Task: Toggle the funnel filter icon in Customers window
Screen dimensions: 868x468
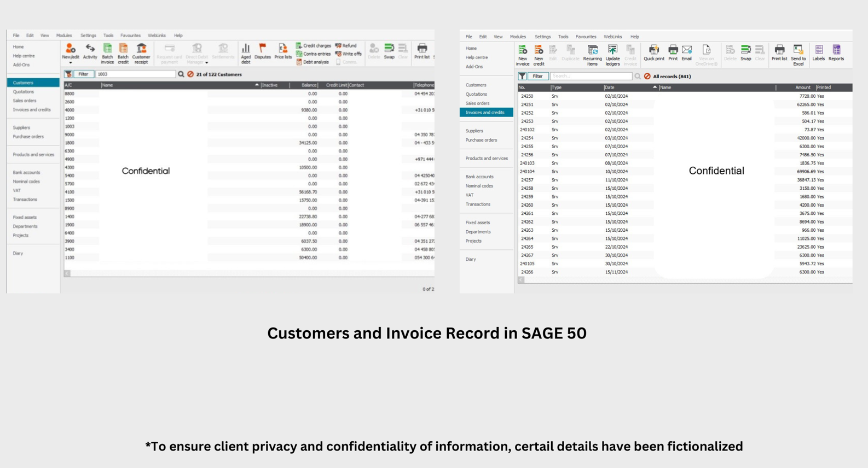Action: pyautogui.click(x=68, y=74)
